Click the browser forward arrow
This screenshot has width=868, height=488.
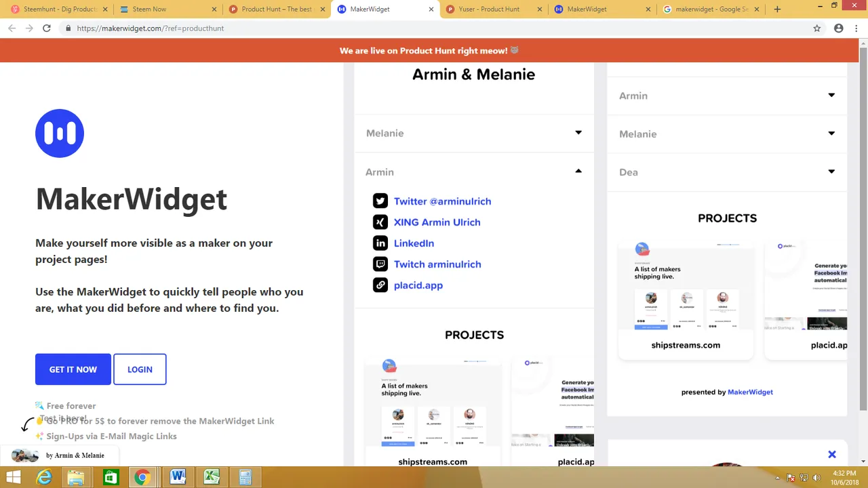29,28
